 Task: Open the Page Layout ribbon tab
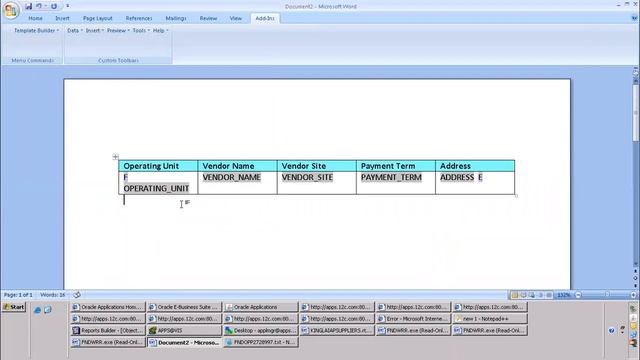point(98,18)
